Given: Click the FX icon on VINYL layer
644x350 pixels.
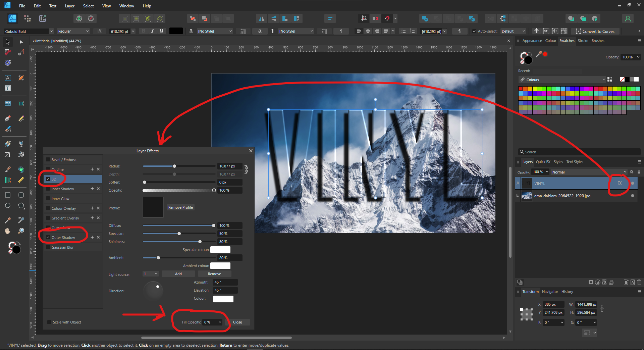Looking at the screenshot, I should pyautogui.click(x=620, y=183).
